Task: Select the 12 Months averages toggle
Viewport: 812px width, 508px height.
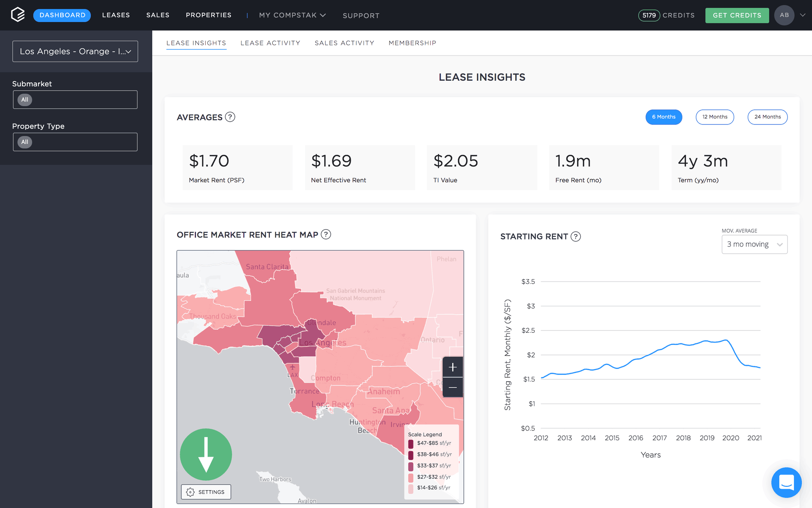Action: [715, 117]
